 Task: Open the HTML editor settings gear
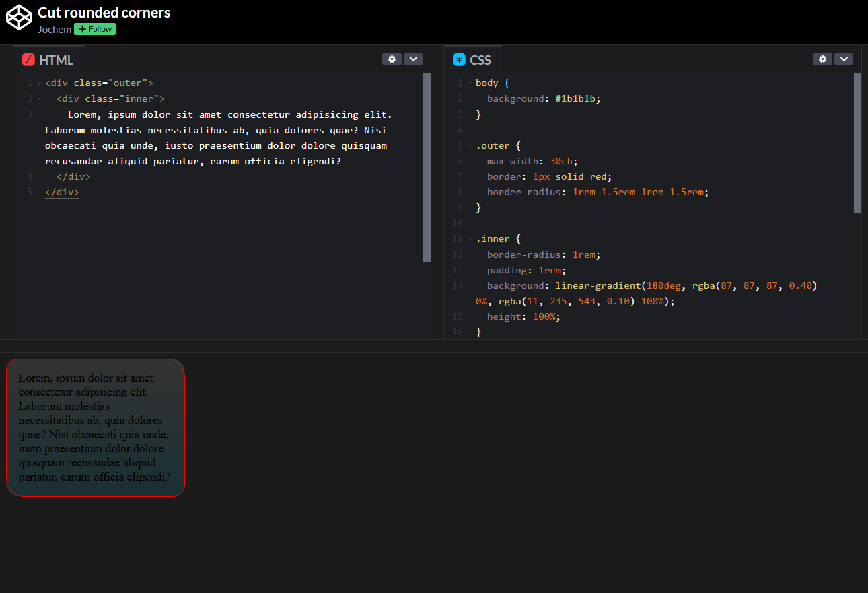pos(392,59)
